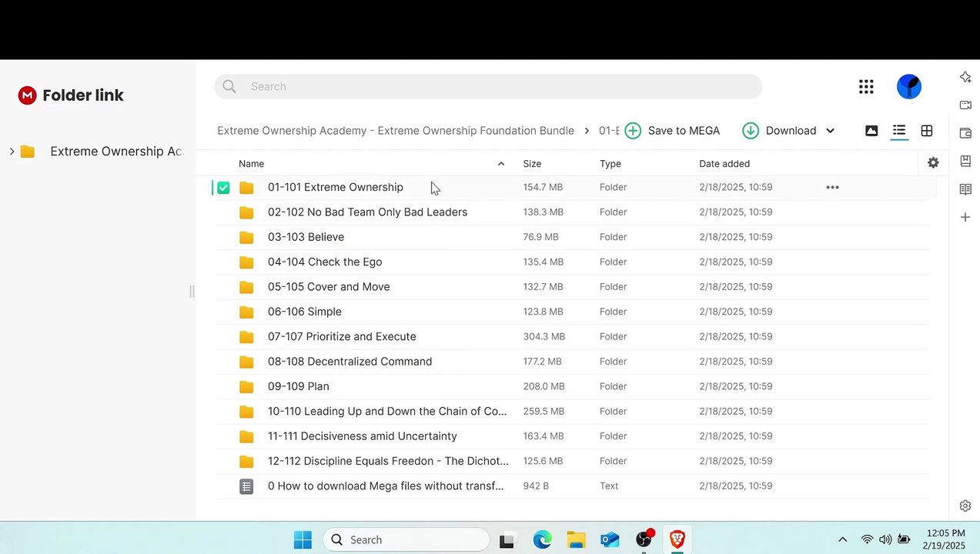Click the Save to MEGA plus icon
The image size is (980, 554).
click(633, 131)
